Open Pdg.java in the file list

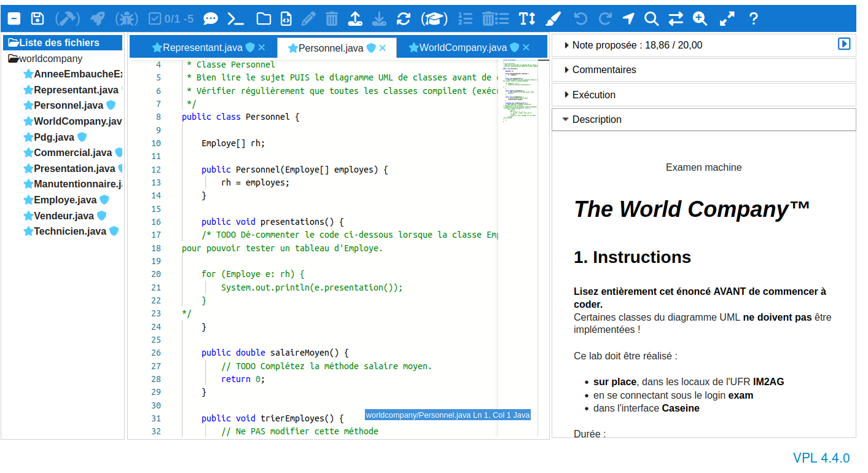pos(55,137)
